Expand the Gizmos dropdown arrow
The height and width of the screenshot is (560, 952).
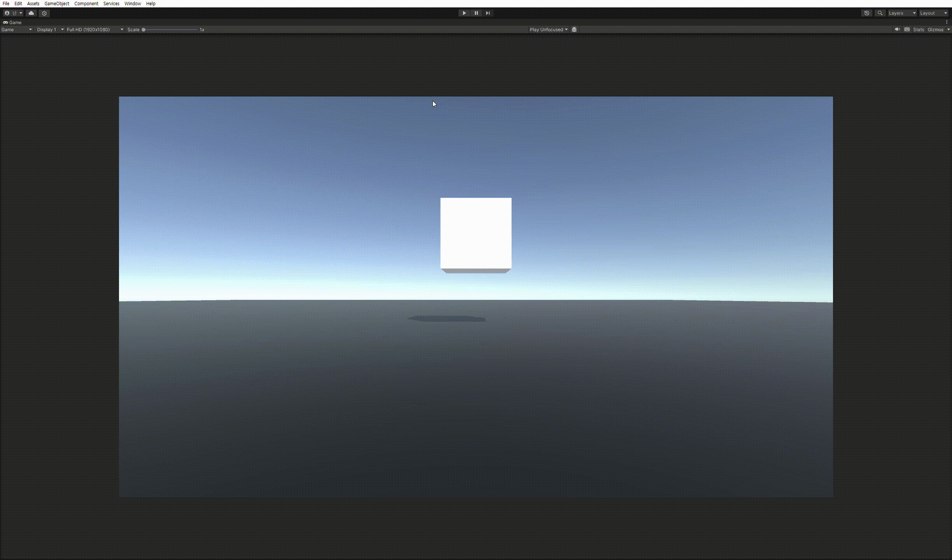(948, 30)
